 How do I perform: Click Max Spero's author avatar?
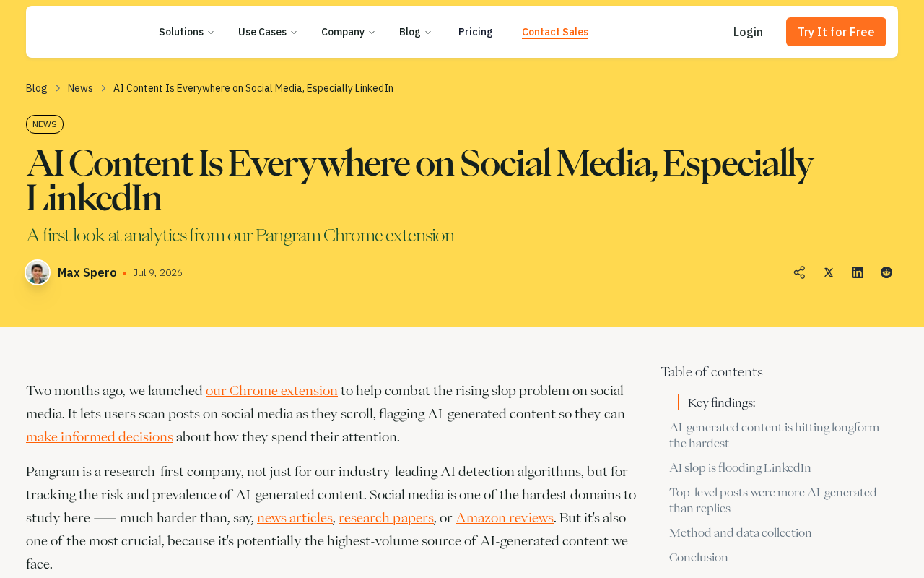tap(38, 272)
